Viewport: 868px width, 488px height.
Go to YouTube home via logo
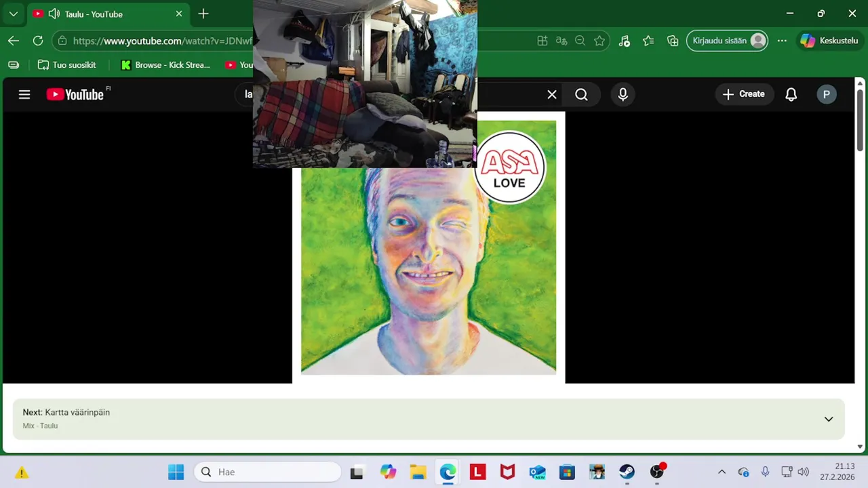point(75,95)
